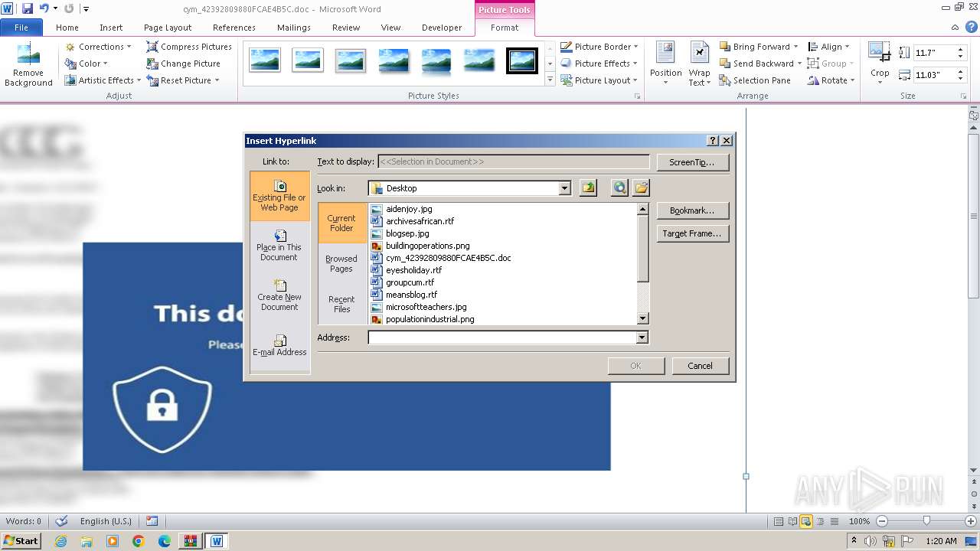
Task: Expand the Picture Styles gallery
Action: [x=550, y=80]
